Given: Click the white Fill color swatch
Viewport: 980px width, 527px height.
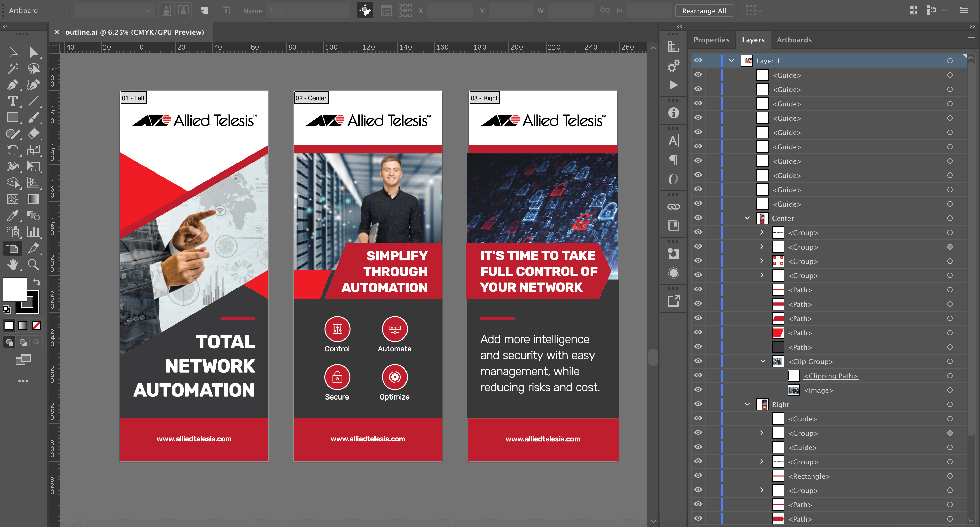Looking at the screenshot, I should [14, 289].
